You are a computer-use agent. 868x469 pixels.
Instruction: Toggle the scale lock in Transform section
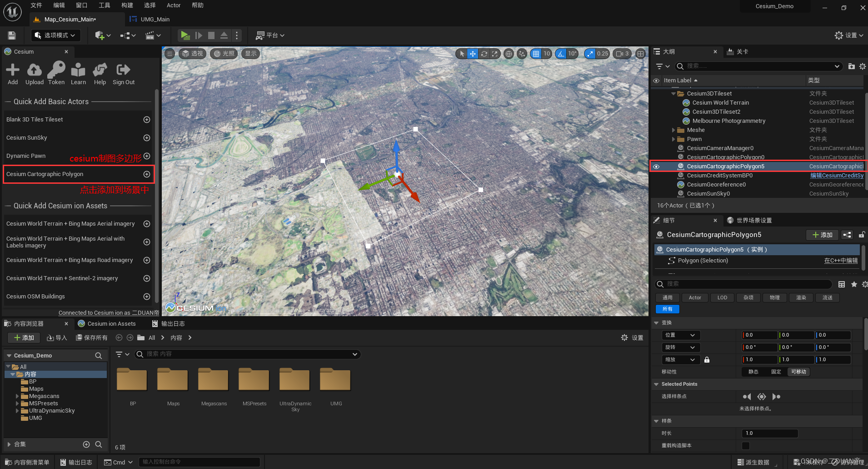click(x=707, y=359)
